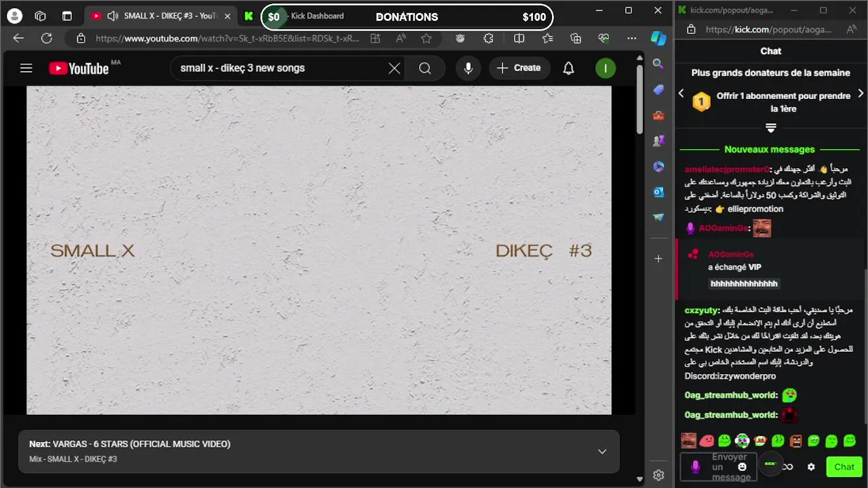The width and height of the screenshot is (868, 488).
Task: Open the Edge sidebar shopping tag
Action: click(658, 89)
